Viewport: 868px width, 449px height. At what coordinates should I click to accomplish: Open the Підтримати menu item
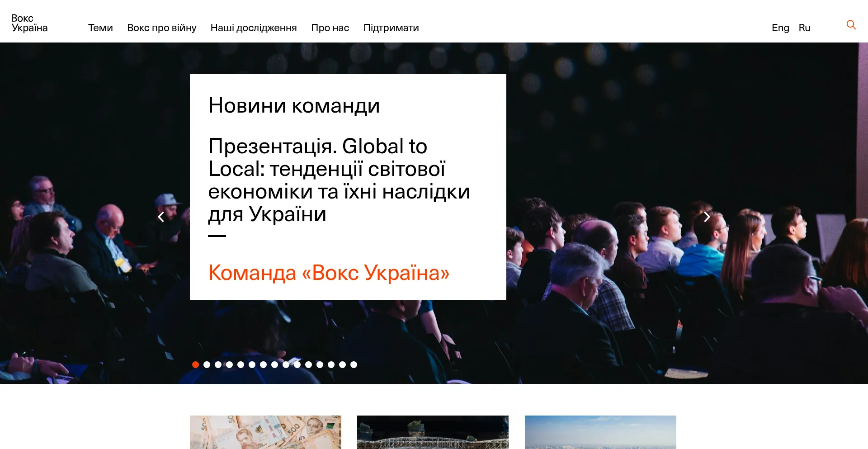point(391,28)
